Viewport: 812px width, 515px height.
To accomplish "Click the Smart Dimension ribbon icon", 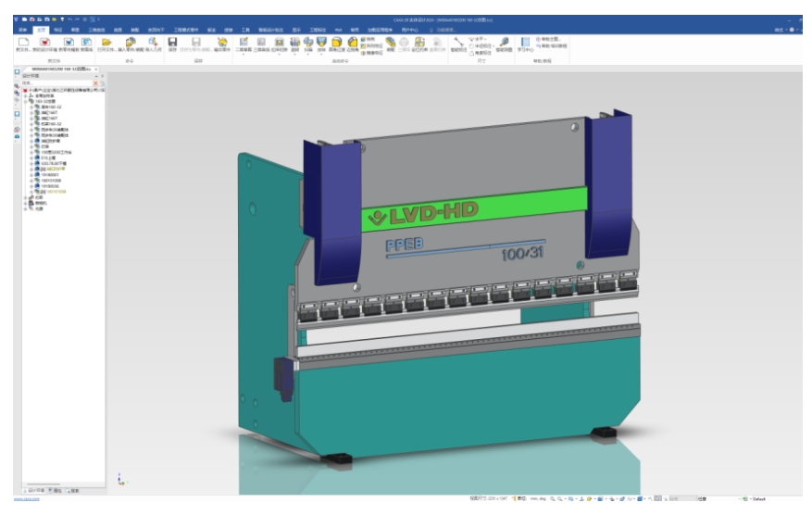I will point(459,42).
